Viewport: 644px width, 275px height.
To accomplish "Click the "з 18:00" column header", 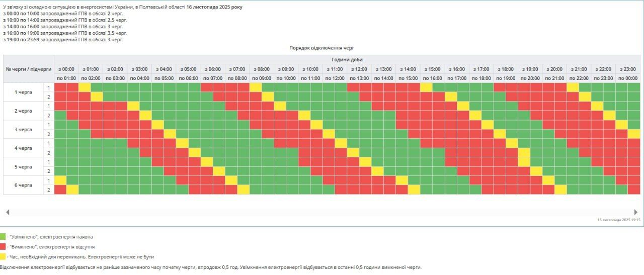I will tap(506, 69).
